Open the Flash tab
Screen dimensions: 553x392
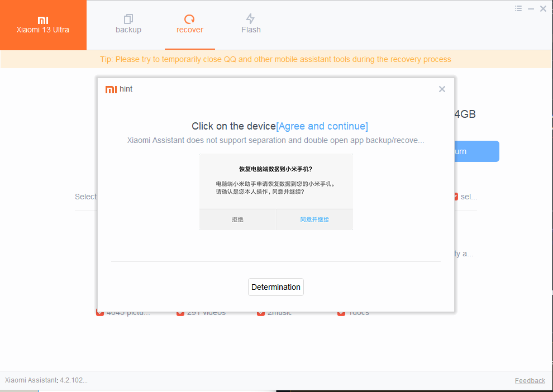click(x=251, y=24)
